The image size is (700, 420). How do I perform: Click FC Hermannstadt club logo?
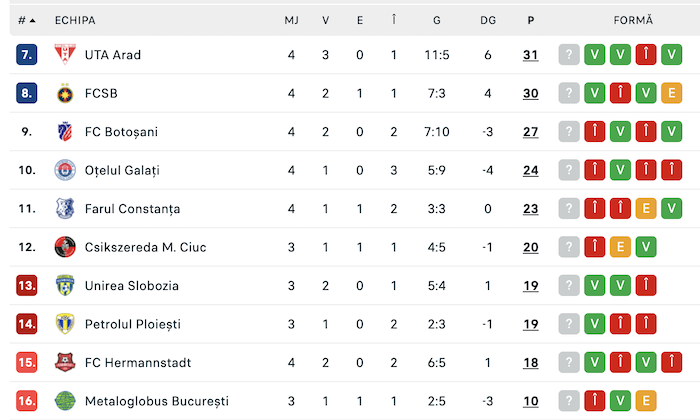65,363
